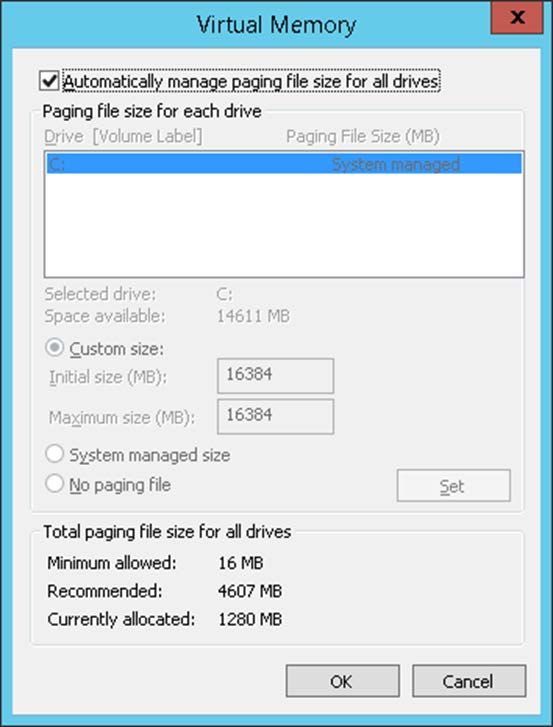Choose System managed size option
This screenshot has height=727, width=553.
coord(54,454)
